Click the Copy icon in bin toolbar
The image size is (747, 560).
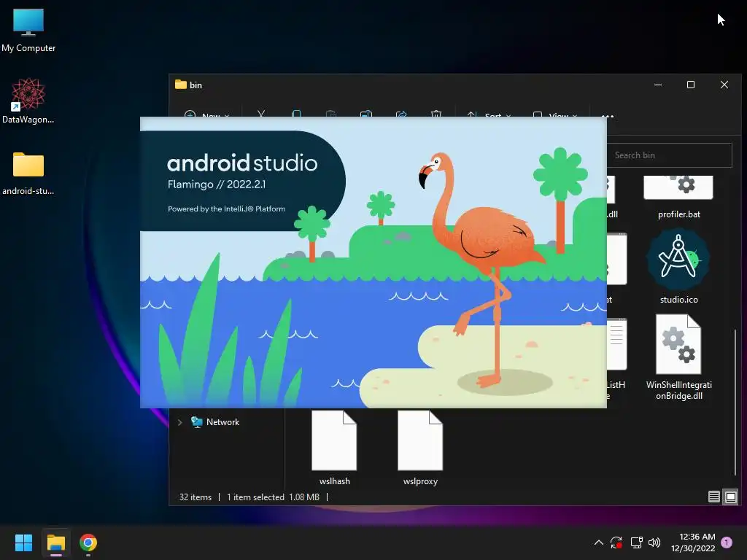click(x=296, y=114)
